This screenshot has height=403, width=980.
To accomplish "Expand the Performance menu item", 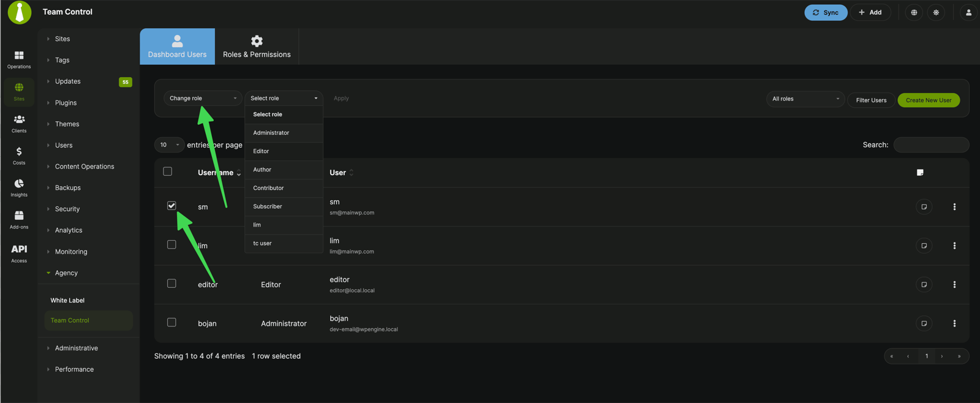I will click(x=74, y=369).
